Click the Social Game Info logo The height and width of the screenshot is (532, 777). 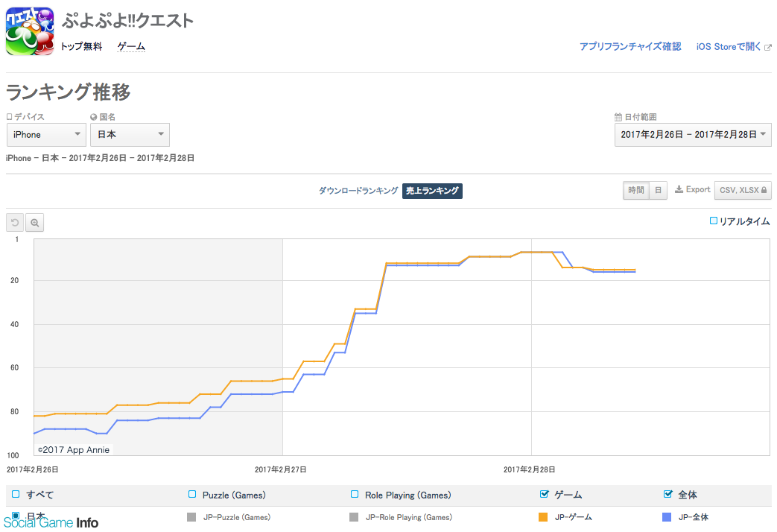51,522
